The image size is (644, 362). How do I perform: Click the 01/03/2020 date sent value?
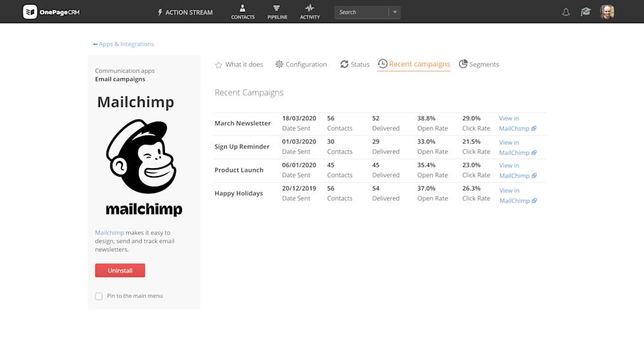[x=299, y=142]
